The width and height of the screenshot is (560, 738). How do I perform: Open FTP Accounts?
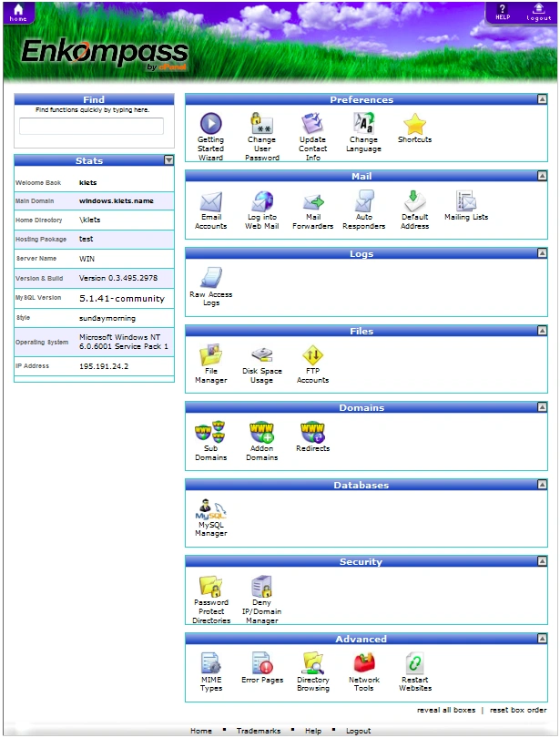pyautogui.click(x=312, y=364)
